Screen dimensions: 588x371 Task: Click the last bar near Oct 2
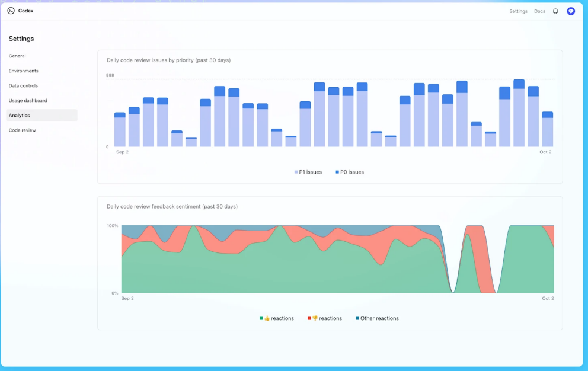[547, 129]
